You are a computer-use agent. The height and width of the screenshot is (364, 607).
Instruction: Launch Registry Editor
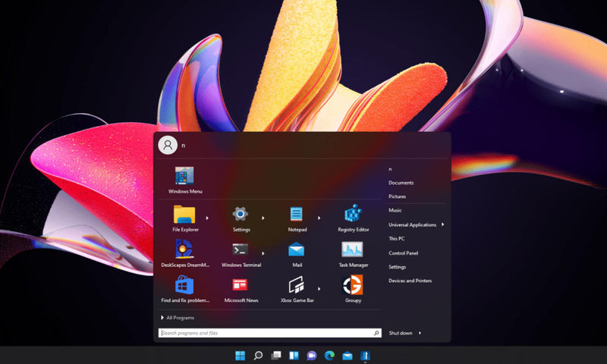coord(353,218)
